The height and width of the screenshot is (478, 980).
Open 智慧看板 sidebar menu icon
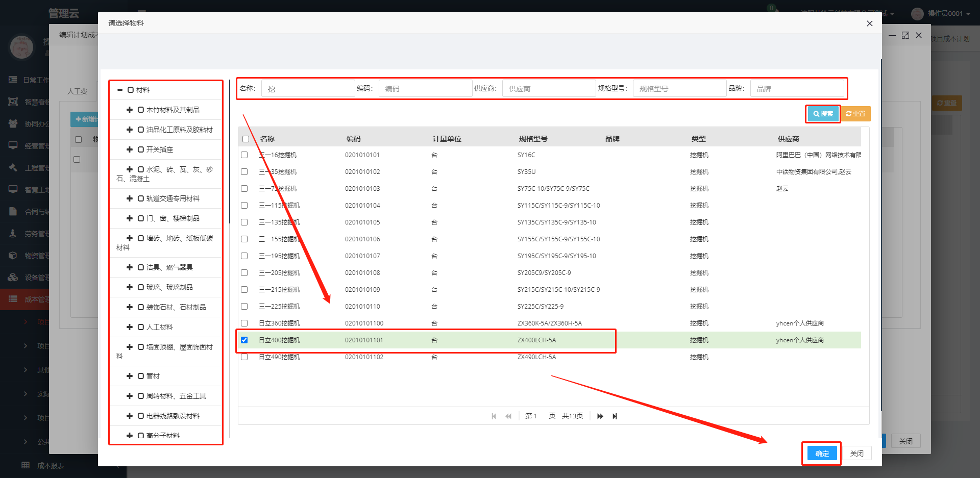[x=13, y=102]
